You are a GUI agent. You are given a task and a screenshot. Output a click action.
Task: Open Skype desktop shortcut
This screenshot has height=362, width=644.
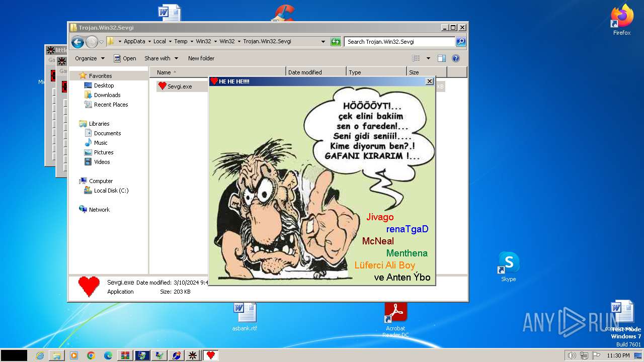point(509,266)
